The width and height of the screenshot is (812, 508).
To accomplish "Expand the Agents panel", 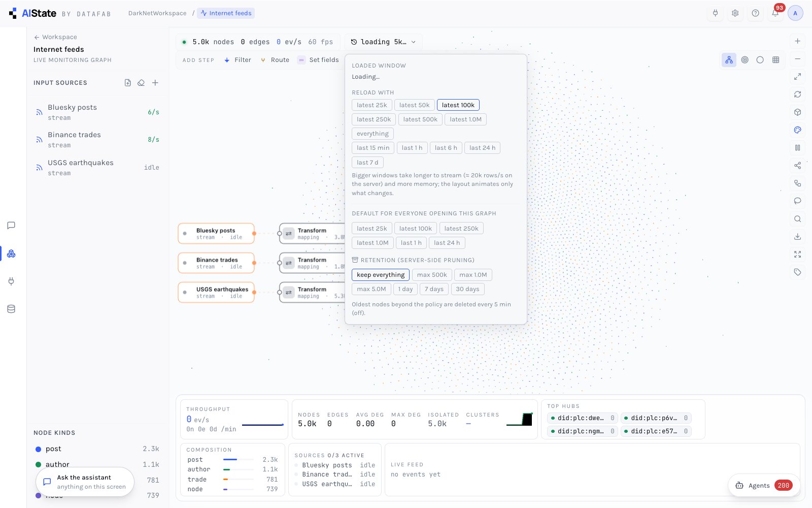I will 764,486.
